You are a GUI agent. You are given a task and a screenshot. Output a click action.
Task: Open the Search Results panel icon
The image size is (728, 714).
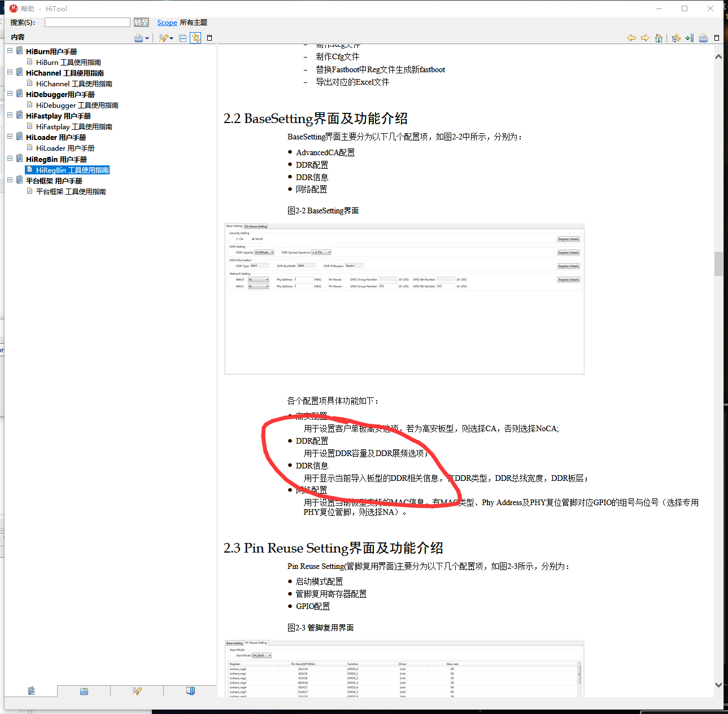click(136, 690)
